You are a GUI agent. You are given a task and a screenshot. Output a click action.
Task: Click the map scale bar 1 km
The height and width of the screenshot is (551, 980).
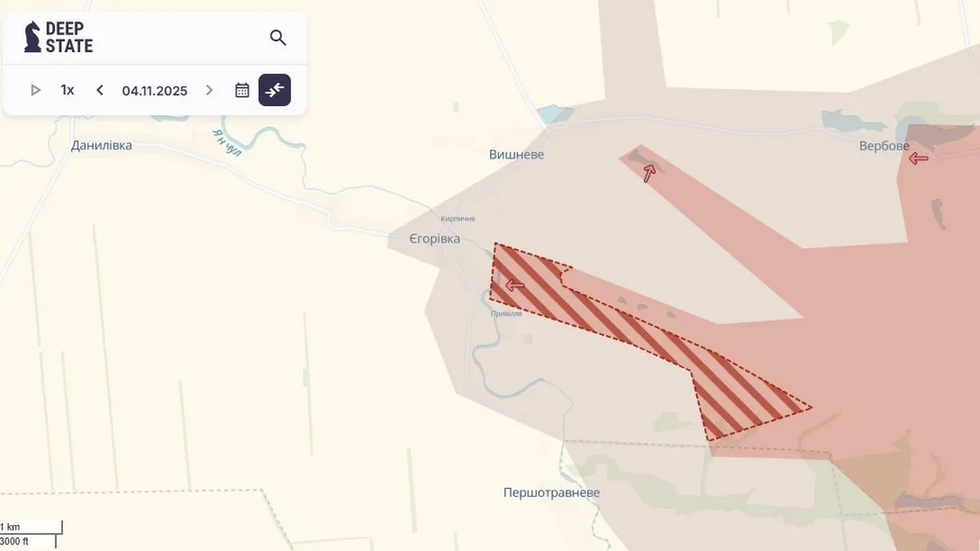click(x=31, y=534)
